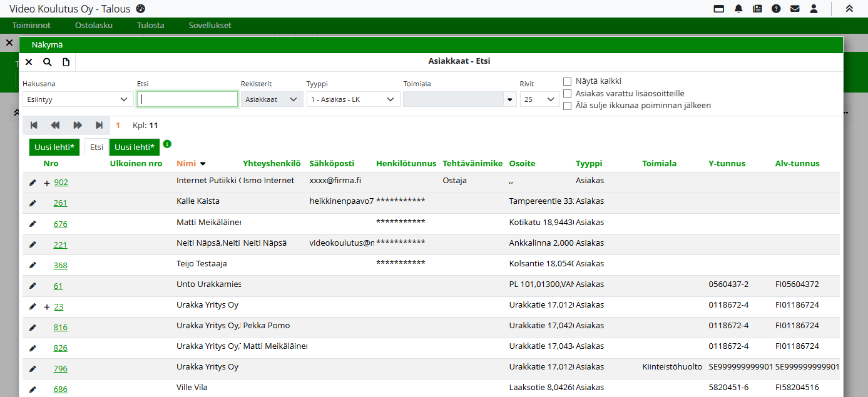
Task: Open the Tyyppi dropdown
Action: (353, 99)
